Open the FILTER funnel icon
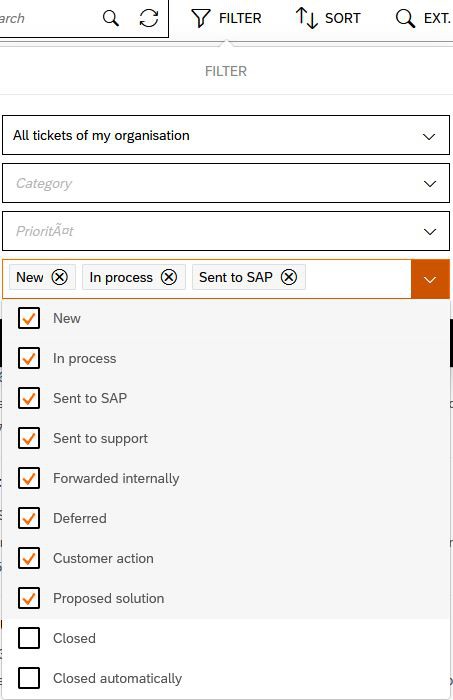Image resolution: width=453 pixels, height=700 pixels. point(200,18)
